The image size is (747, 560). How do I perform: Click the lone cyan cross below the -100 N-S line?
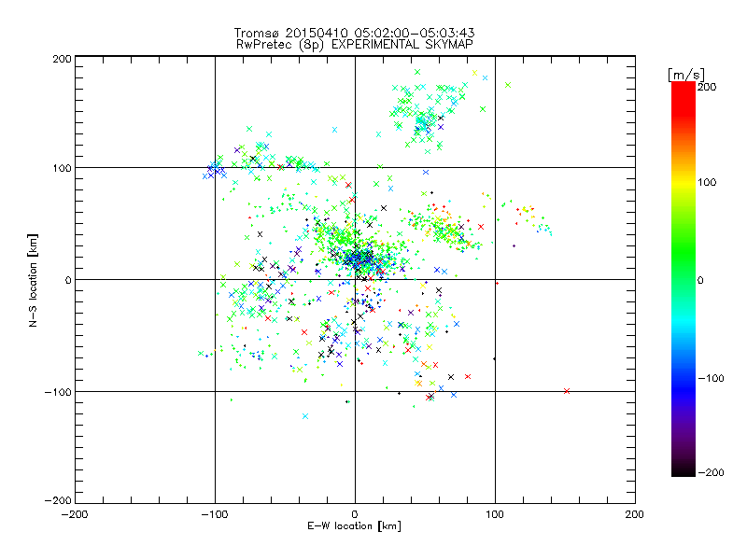305,416
